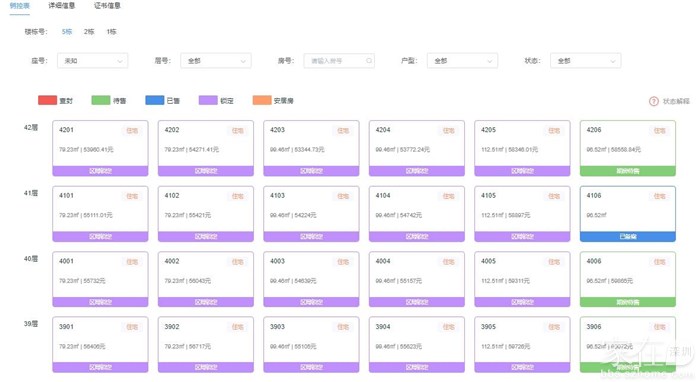Open unit card 4002

click(x=206, y=279)
